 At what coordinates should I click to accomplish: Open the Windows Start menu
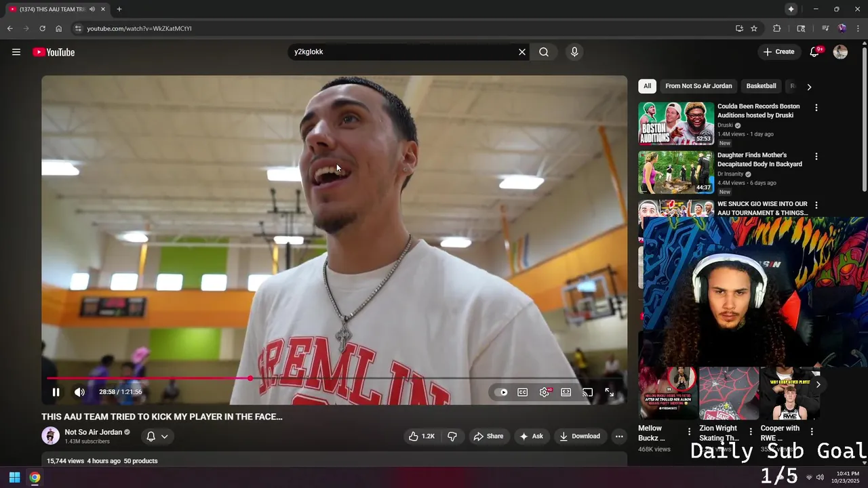14,477
